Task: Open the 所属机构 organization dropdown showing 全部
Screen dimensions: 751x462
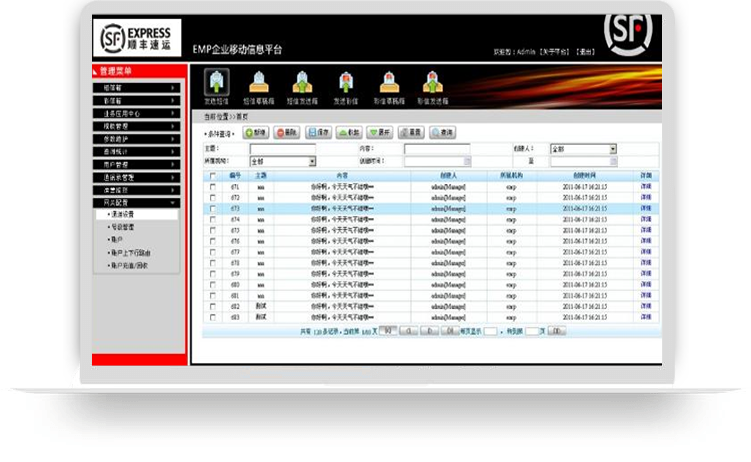Action: 283,162
